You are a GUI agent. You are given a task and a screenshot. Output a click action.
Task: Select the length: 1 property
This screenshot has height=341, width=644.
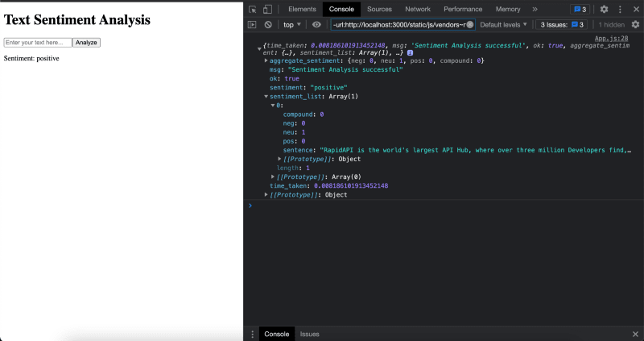tap(293, 168)
